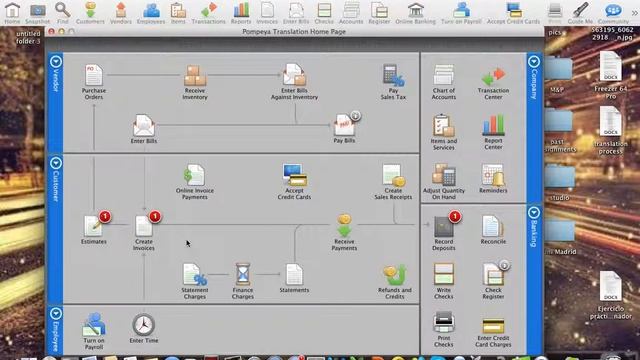The image size is (640, 360).
Task: Collapse the Company section
Action: coord(534,62)
